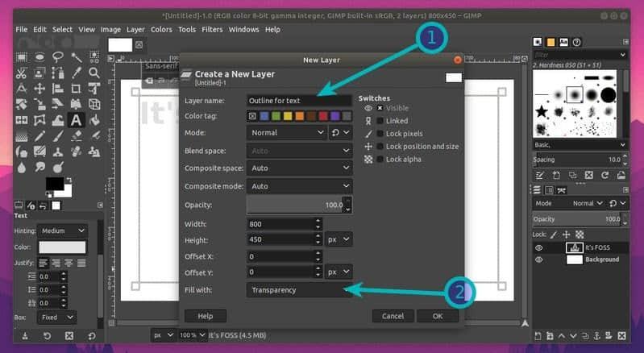Open the Colors menu
The width and height of the screenshot is (644, 353).
[161, 30]
